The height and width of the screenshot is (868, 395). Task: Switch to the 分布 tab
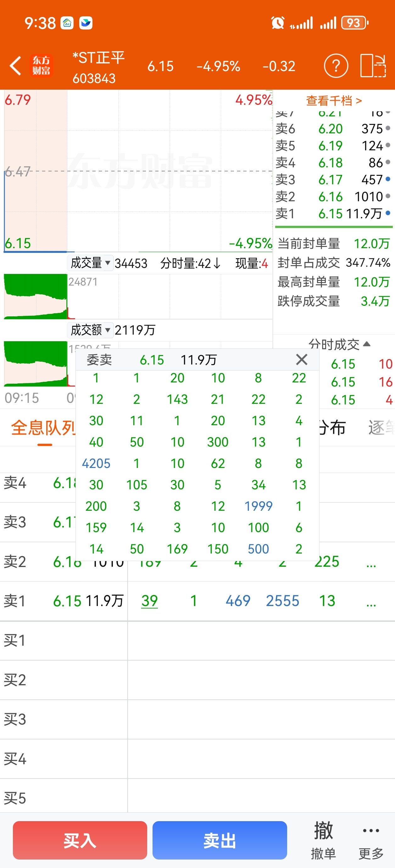(x=332, y=428)
